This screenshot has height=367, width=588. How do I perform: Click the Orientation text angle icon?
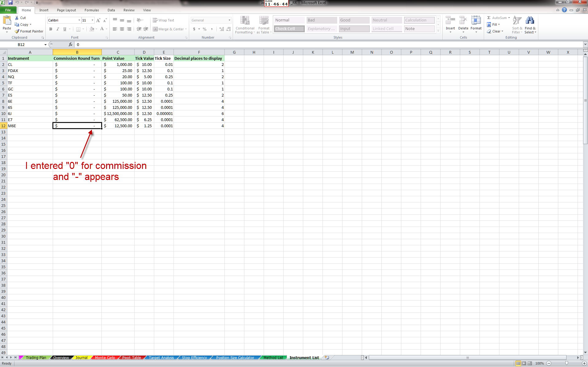click(139, 20)
